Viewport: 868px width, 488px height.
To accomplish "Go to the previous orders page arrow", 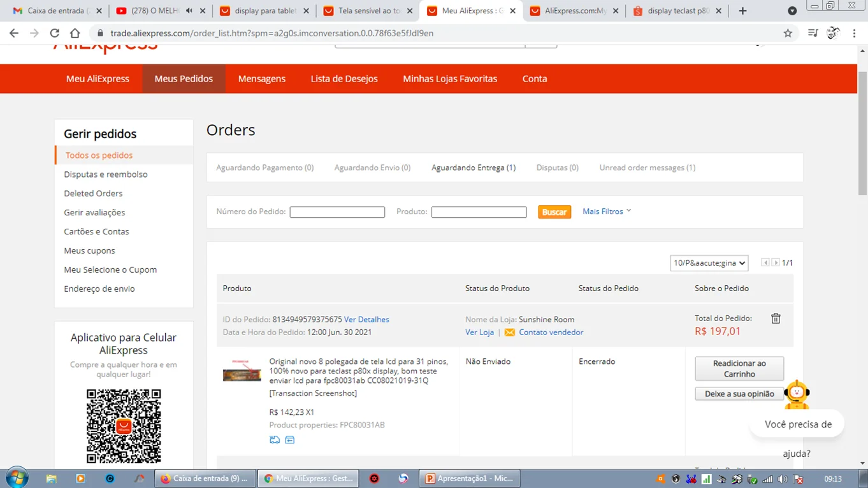I will point(765,262).
